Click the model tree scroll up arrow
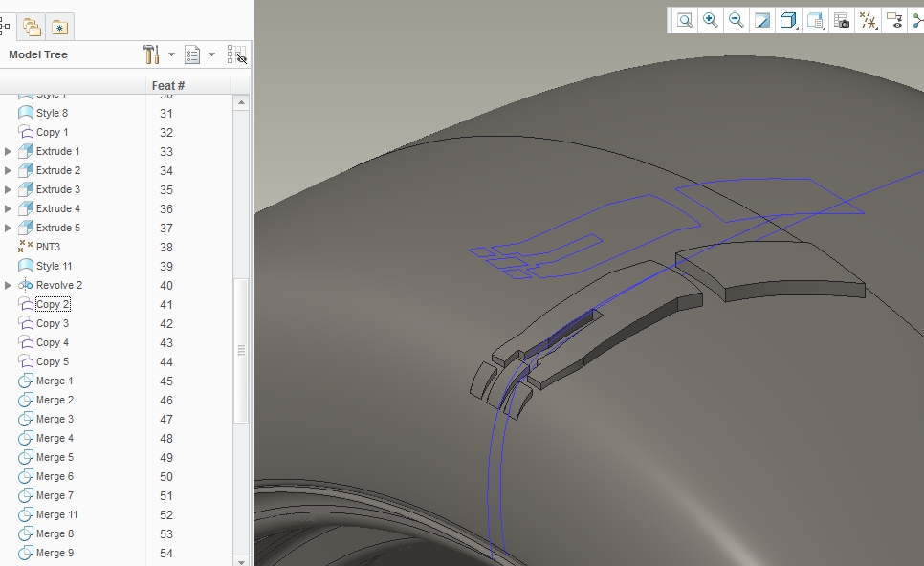Screen dimensions: 924x566 [x=241, y=102]
